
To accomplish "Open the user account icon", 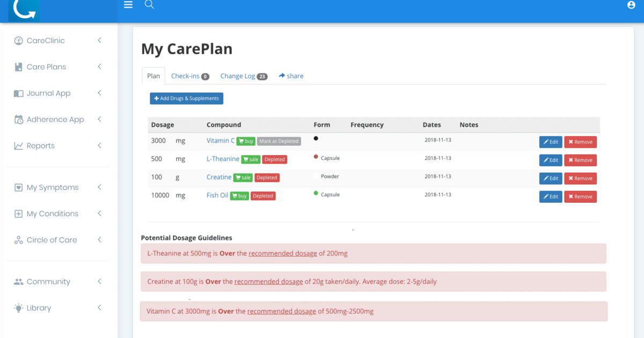I will (631, 5).
